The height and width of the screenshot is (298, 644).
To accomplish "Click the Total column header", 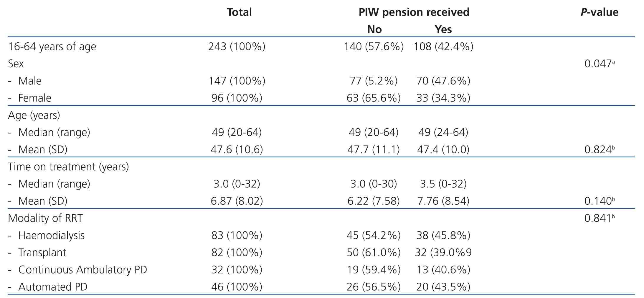I will 239,12.
